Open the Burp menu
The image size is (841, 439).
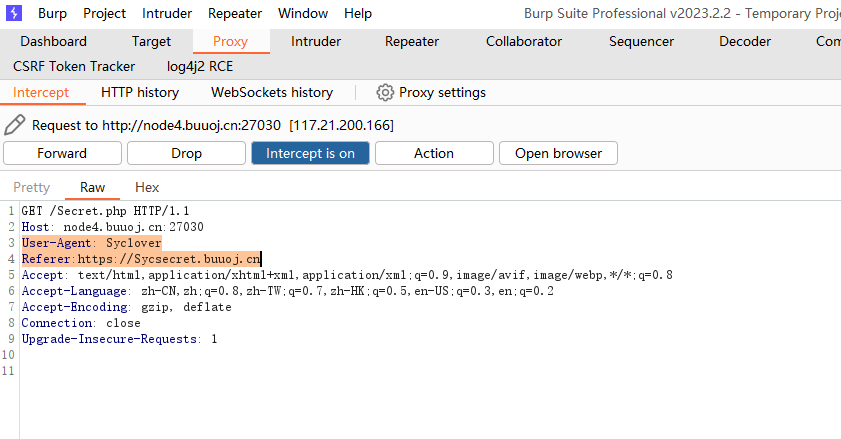click(52, 13)
